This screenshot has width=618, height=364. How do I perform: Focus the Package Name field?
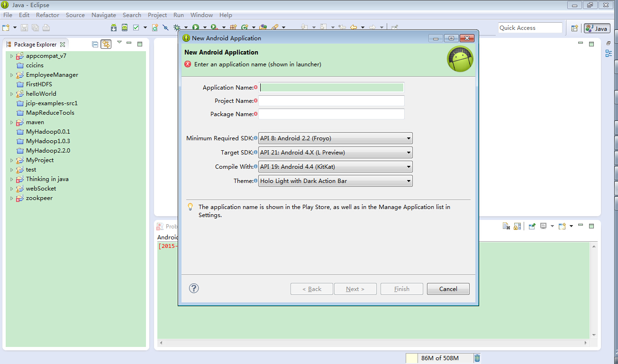pos(332,114)
